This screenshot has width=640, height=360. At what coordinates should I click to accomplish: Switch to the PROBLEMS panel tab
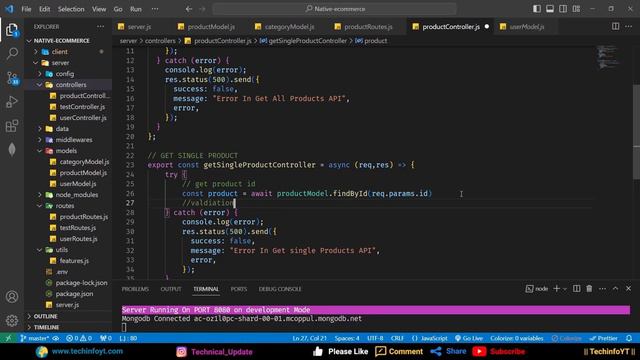click(135, 289)
